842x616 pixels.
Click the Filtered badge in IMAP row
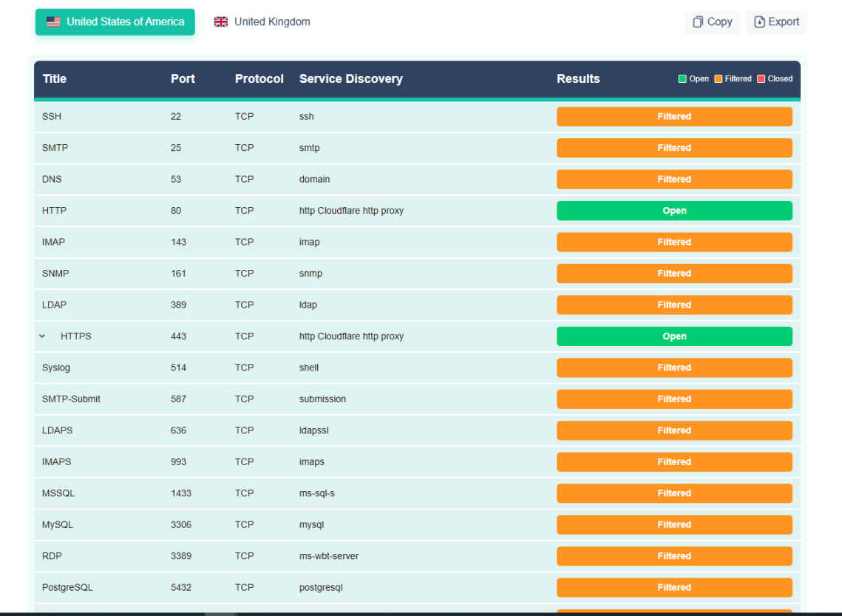674,243
